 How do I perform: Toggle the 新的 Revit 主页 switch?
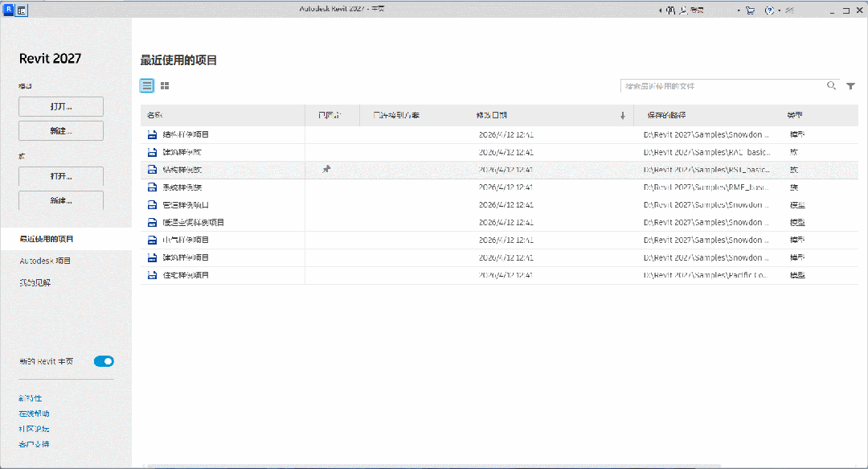pos(104,361)
